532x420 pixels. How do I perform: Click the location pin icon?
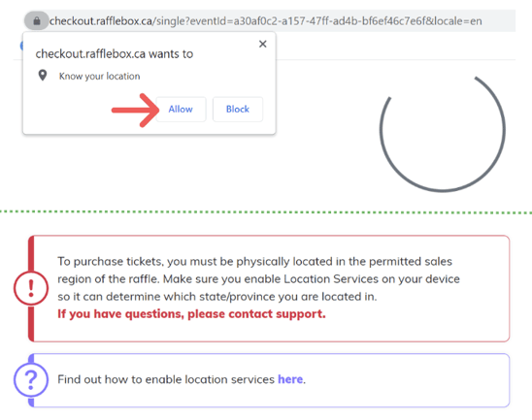tap(43, 76)
